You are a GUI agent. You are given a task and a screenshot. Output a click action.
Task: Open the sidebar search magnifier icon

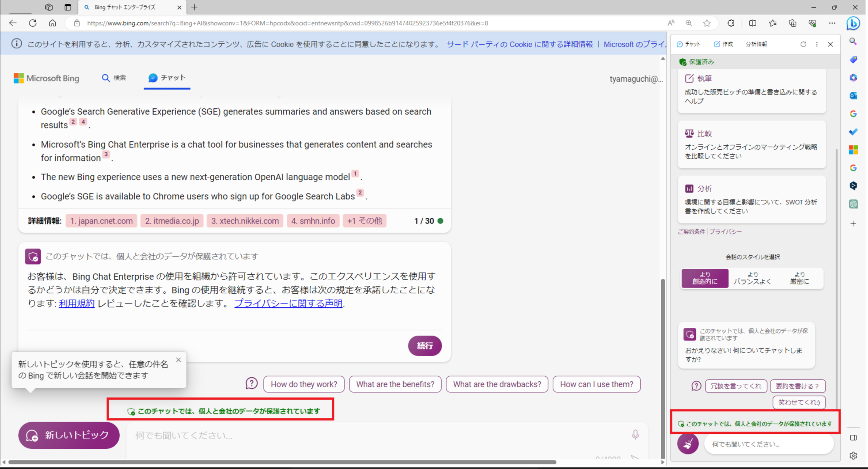853,41
